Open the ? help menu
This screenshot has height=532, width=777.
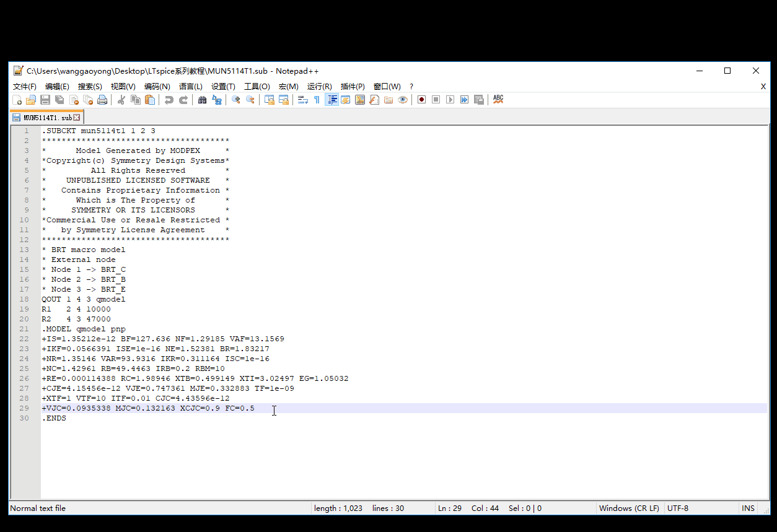[x=411, y=87]
